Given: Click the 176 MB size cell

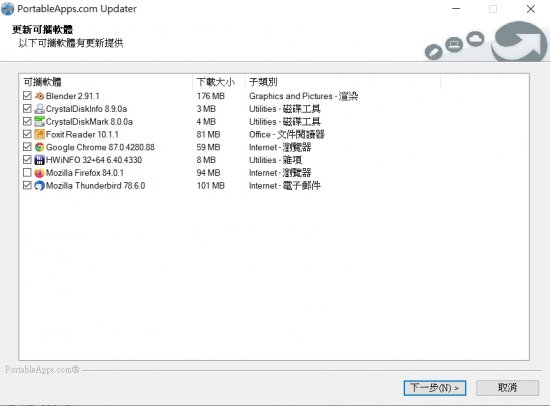Looking at the screenshot, I should pyautogui.click(x=210, y=96).
